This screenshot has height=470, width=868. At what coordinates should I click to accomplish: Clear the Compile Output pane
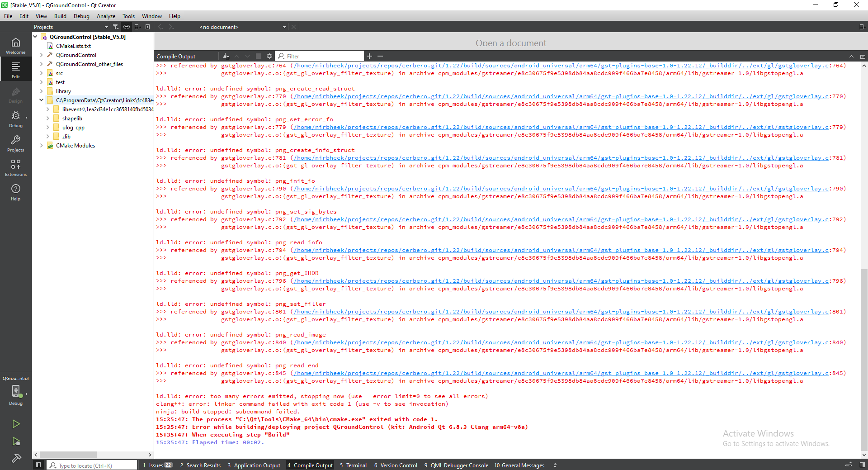click(226, 56)
